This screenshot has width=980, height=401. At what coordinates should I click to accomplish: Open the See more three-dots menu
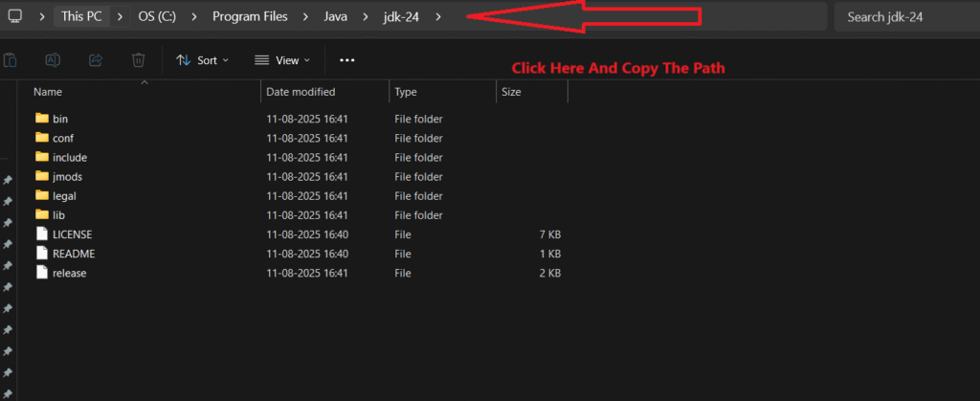click(346, 60)
